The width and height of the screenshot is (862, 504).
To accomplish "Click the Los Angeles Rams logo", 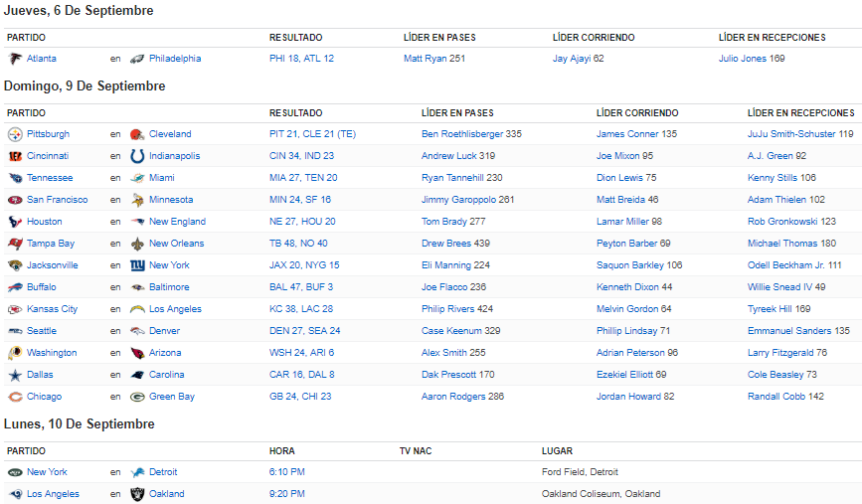I will pos(15,494).
